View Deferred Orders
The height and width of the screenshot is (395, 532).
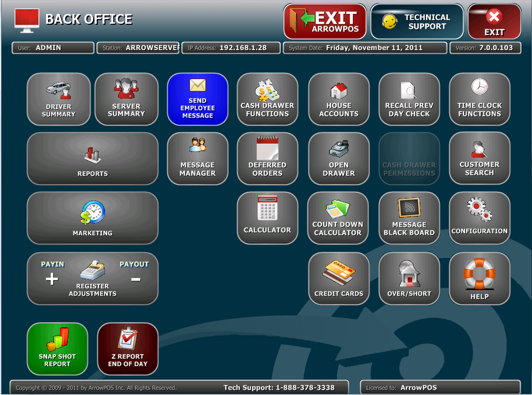pos(268,158)
